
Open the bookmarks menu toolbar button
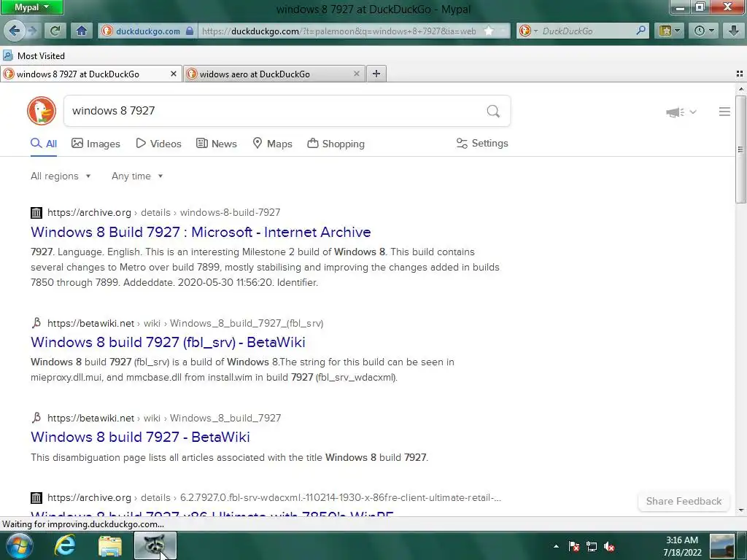point(670,31)
